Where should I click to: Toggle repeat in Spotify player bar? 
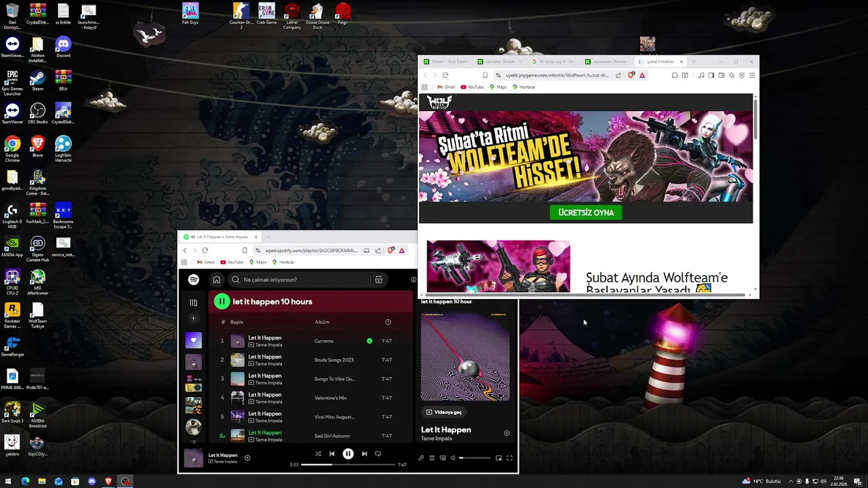click(x=378, y=454)
